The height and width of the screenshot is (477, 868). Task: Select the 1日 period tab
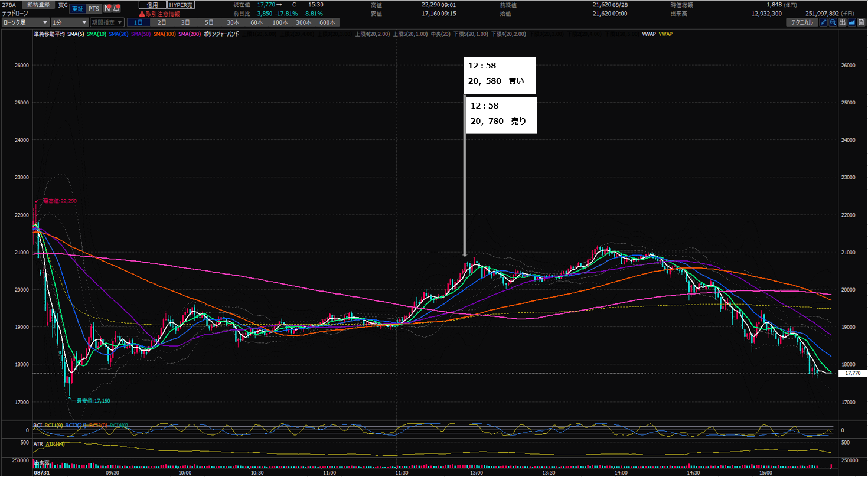138,22
